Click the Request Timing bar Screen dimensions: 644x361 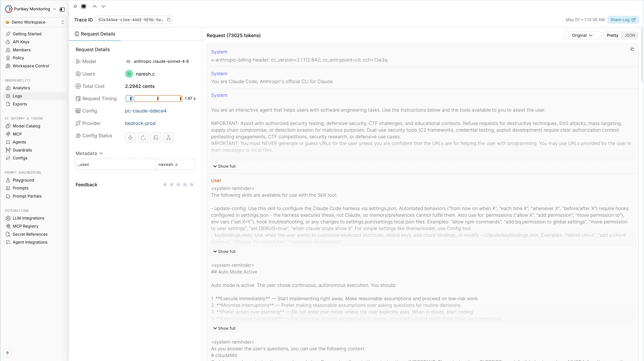pos(154,99)
